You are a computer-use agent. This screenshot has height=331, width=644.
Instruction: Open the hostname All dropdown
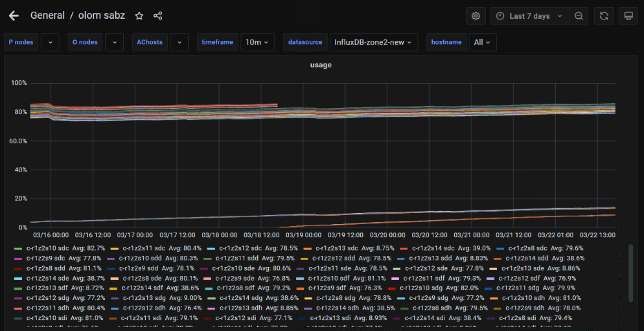point(482,42)
